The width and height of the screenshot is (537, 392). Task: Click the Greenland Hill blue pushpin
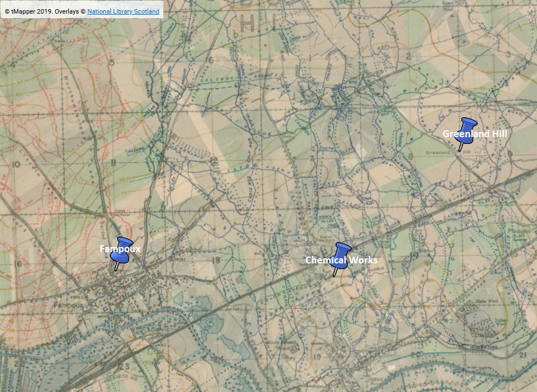468,129
